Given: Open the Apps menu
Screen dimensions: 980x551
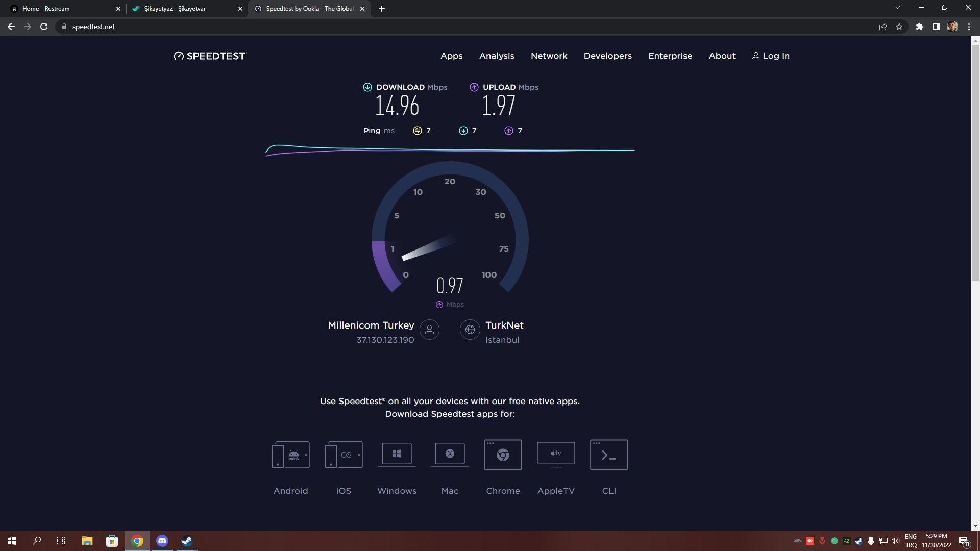Looking at the screenshot, I should point(451,56).
